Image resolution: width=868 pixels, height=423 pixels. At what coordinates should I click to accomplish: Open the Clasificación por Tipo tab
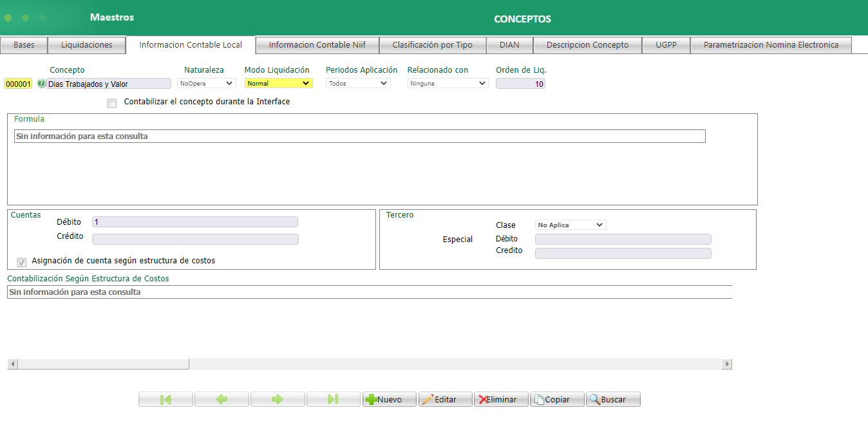(x=433, y=45)
